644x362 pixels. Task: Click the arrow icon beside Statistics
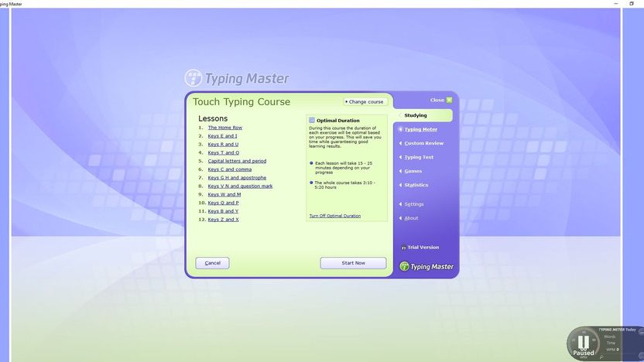(400, 185)
